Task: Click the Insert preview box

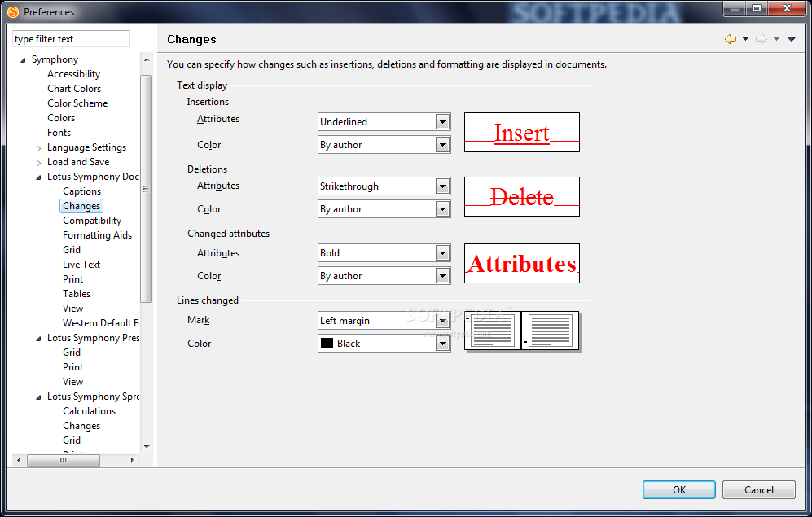Action: (x=521, y=133)
